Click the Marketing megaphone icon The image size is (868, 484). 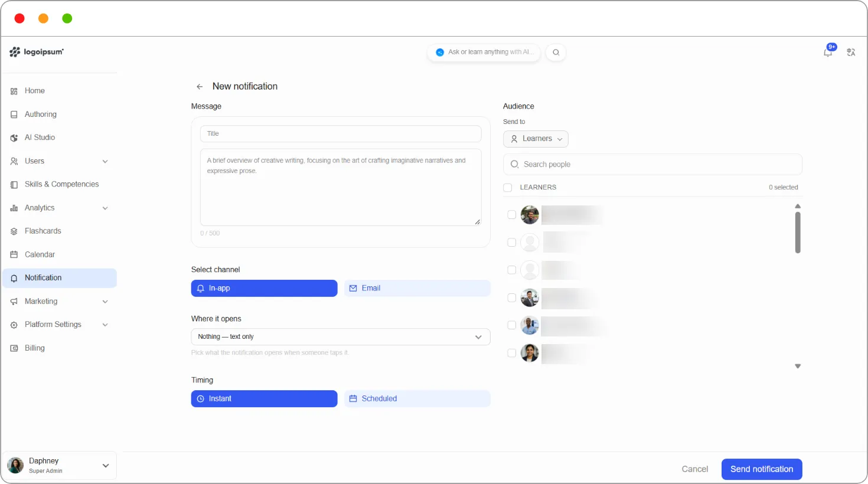(14, 302)
